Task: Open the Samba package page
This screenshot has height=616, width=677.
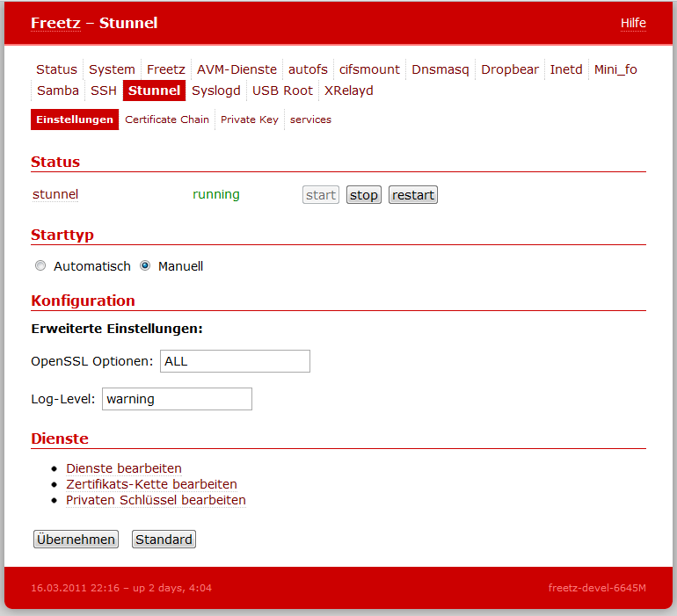Action: pos(58,91)
